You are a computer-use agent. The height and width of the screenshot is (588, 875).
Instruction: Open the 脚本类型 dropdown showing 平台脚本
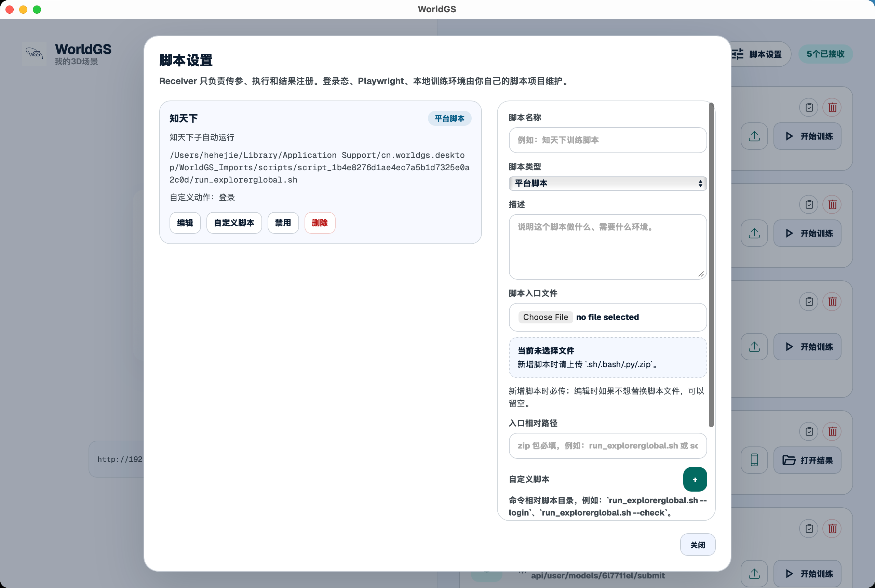[x=608, y=183]
